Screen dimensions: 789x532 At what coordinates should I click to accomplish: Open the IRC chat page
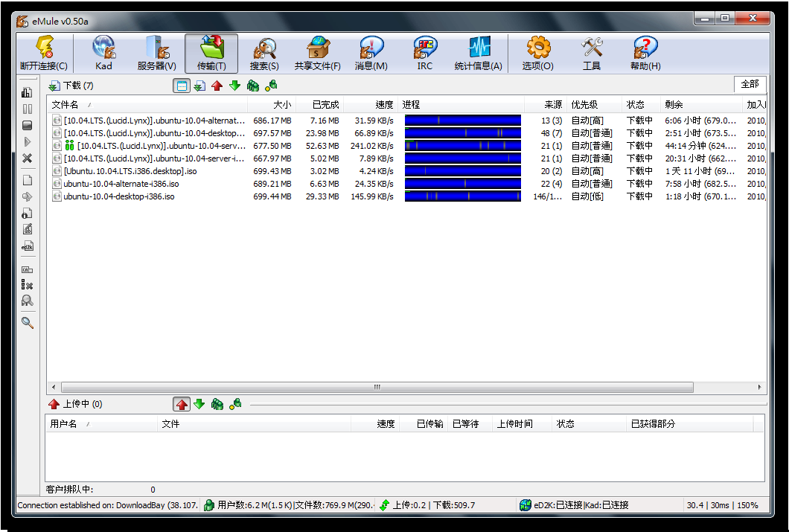pyautogui.click(x=425, y=54)
